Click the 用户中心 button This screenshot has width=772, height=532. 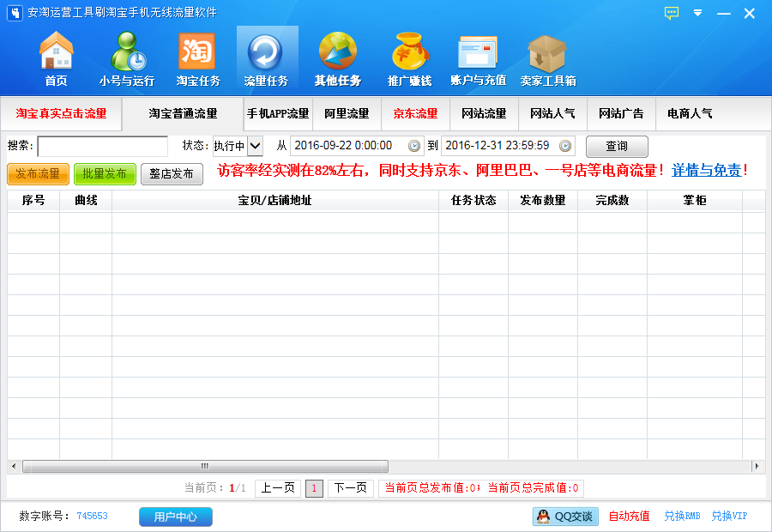[176, 517]
